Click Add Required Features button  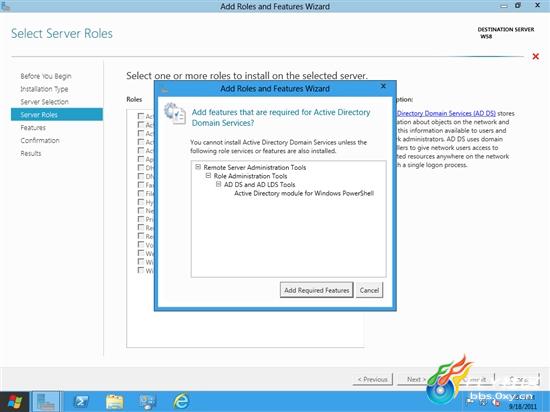316,290
